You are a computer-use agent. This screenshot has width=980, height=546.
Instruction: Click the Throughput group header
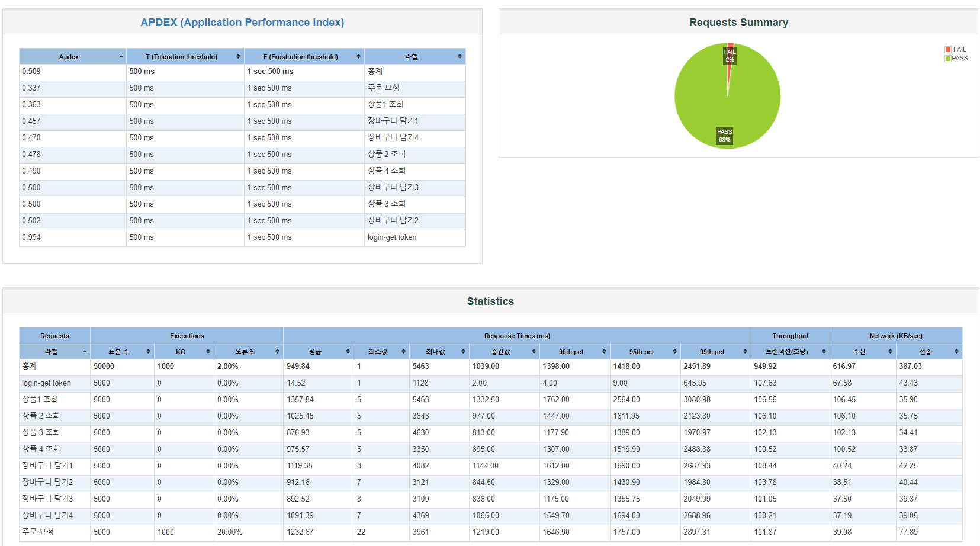[790, 336]
